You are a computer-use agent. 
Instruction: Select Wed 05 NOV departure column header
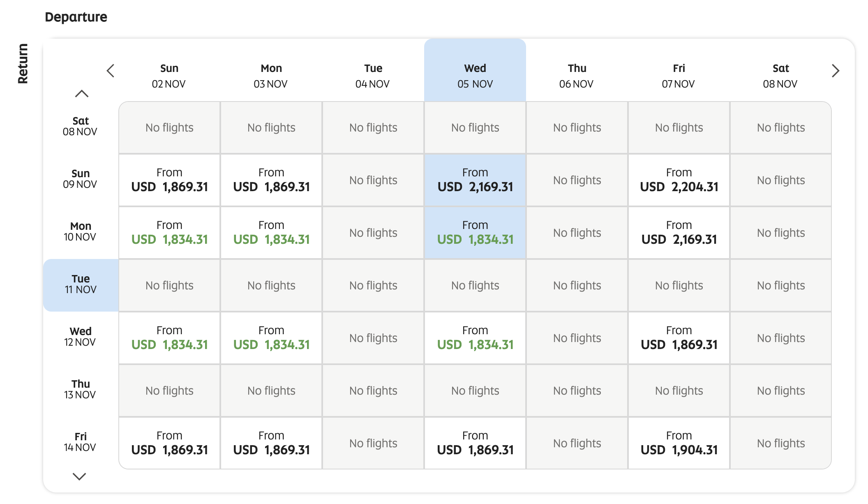coord(475,70)
